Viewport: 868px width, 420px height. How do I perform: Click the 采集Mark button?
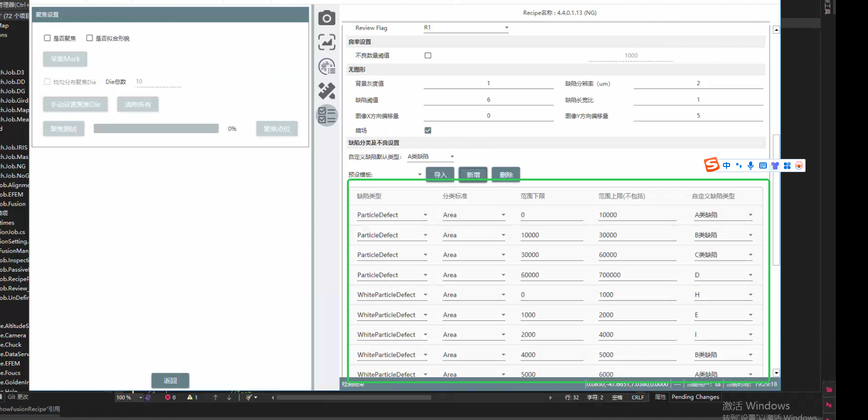(65, 59)
